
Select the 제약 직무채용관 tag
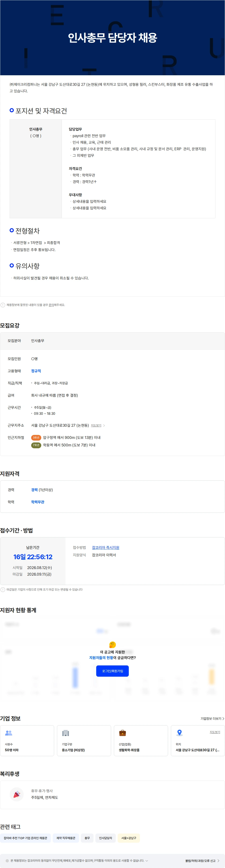click(66, 838)
